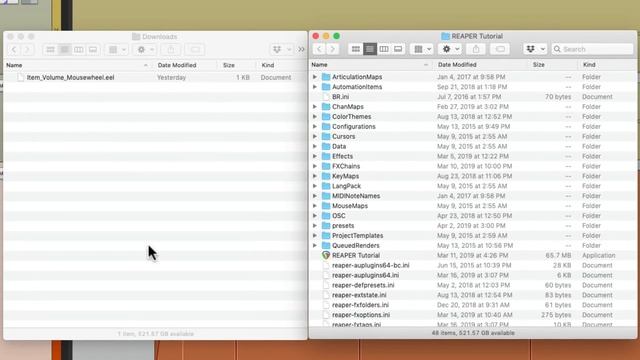
Task: Expand the ChanMaps folder
Action: [x=315, y=107]
